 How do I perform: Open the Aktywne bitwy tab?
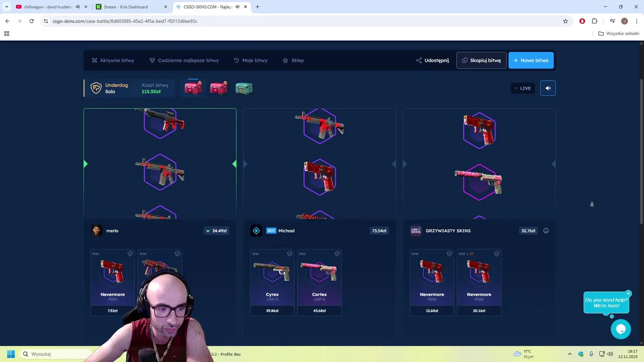(x=113, y=60)
